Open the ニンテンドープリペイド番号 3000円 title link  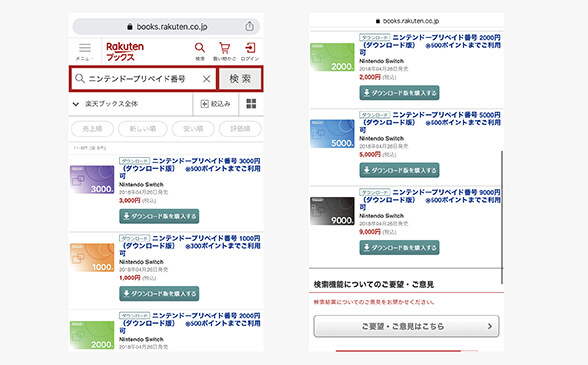pos(190,168)
